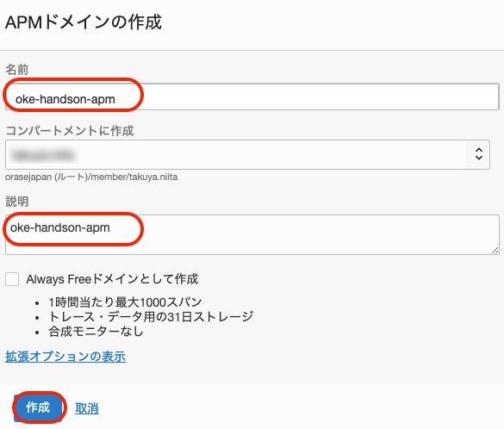Screen dimensions: 504x429
Task: Click the bullet dot before 合成モニターなし
Action: [37, 333]
